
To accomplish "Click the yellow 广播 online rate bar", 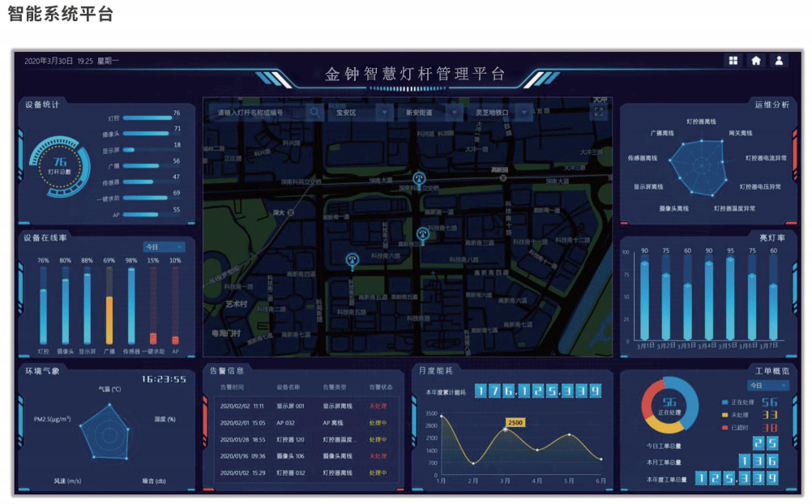I will click(x=109, y=320).
